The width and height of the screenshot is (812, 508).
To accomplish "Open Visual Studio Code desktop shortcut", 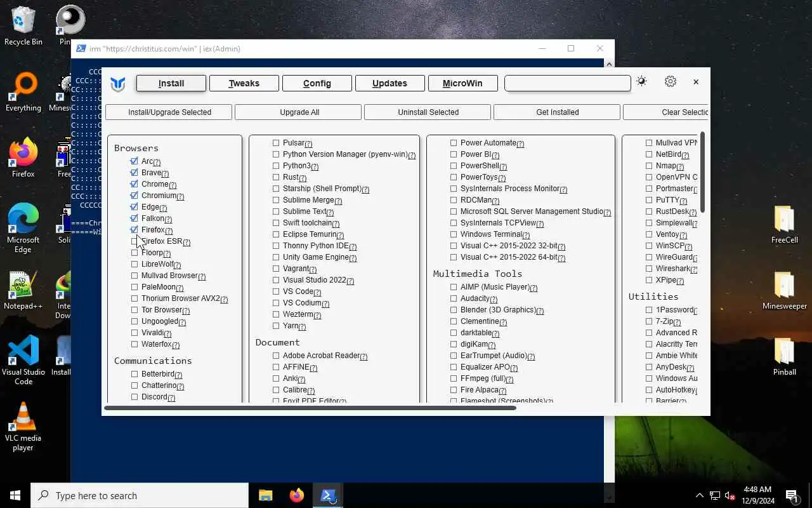I will pyautogui.click(x=23, y=360).
